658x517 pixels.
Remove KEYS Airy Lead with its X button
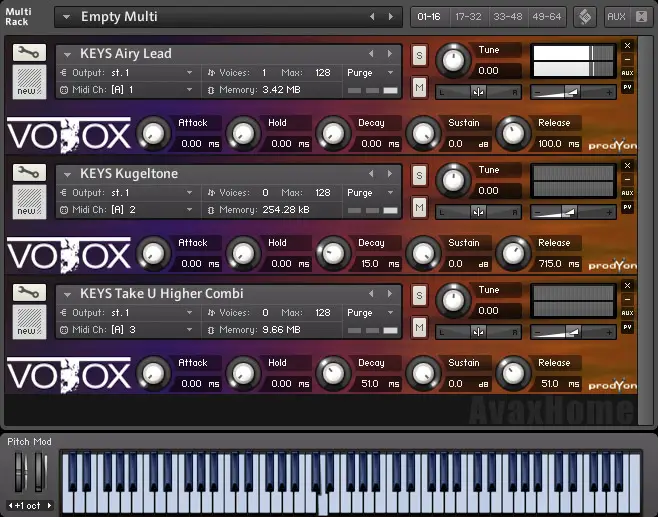click(627, 46)
